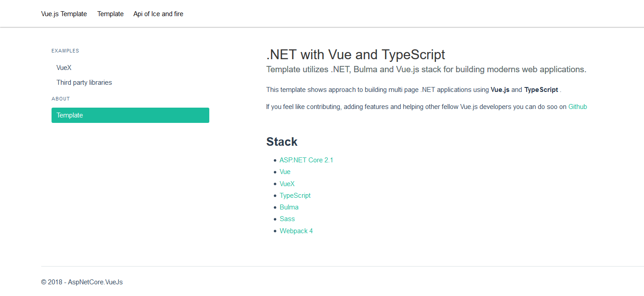
Task: Open the VueX stack link
Action: [287, 184]
